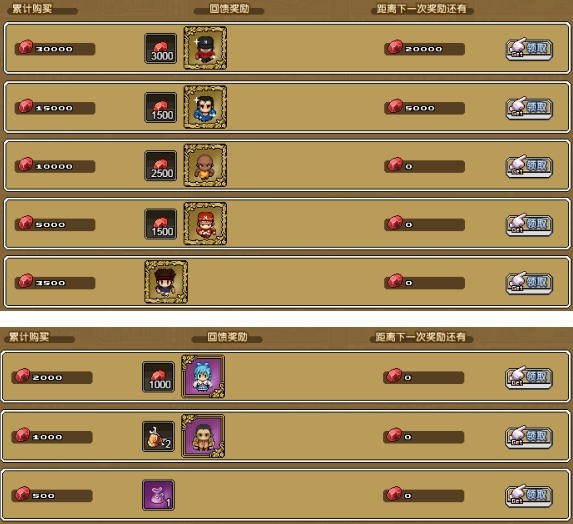Claim the 15000 purchase tier reward
The height and width of the screenshot is (524, 573).
click(x=529, y=108)
